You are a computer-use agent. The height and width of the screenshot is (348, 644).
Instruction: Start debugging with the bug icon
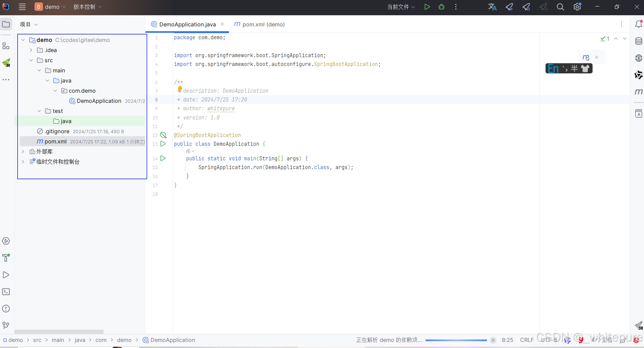click(x=441, y=7)
